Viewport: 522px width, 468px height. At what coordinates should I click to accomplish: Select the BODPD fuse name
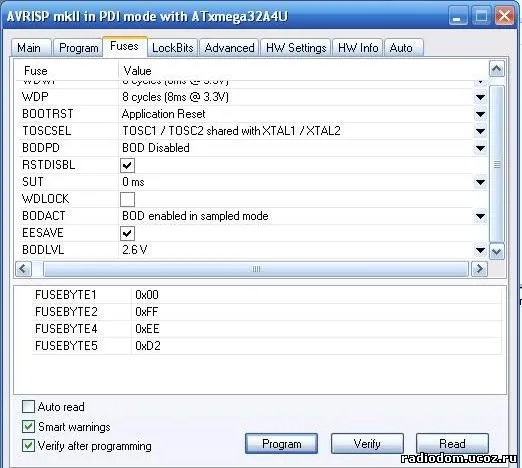(41, 148)
